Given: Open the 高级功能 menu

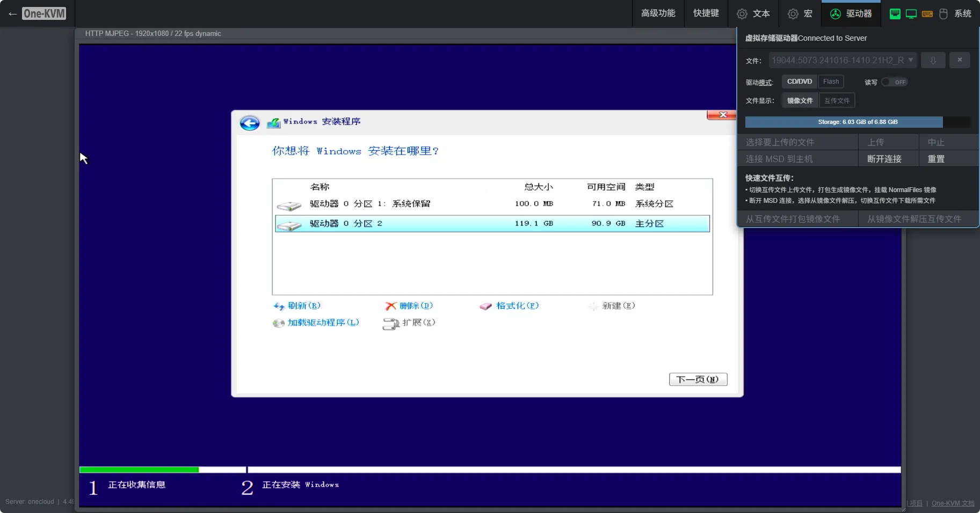Looking at the screenshot, I should point(658,13).
